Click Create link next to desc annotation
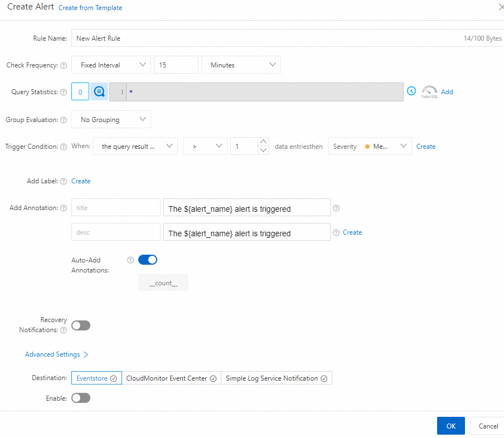504x438 pixels. pos(352,232)
